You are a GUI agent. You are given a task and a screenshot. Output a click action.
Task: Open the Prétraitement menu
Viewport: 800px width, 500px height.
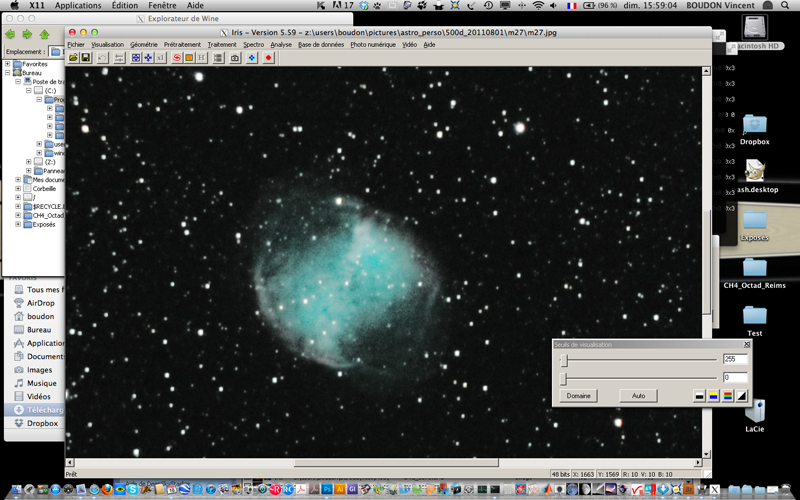coord(182,45)
